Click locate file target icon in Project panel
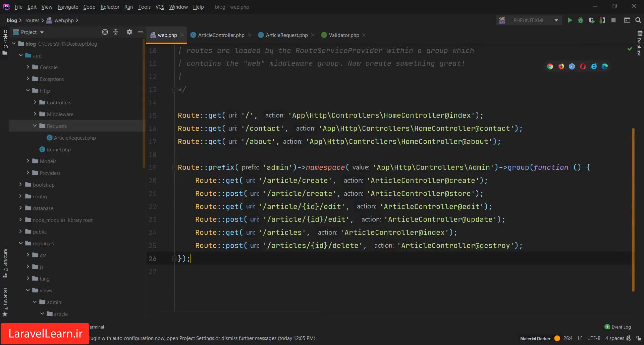 click(x=105, y=32)
